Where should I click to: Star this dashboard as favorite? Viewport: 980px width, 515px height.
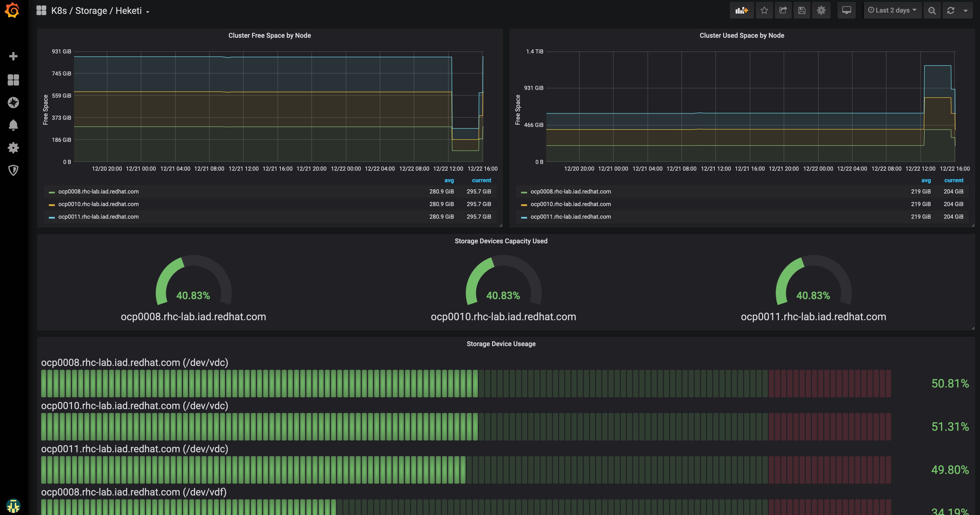tap(764, 11)
